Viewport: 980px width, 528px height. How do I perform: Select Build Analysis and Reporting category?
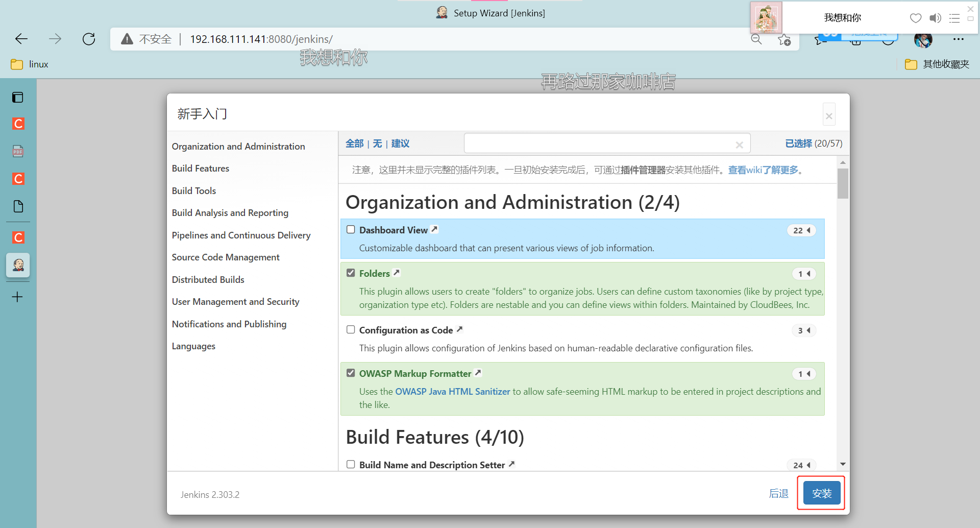(230, 213)
